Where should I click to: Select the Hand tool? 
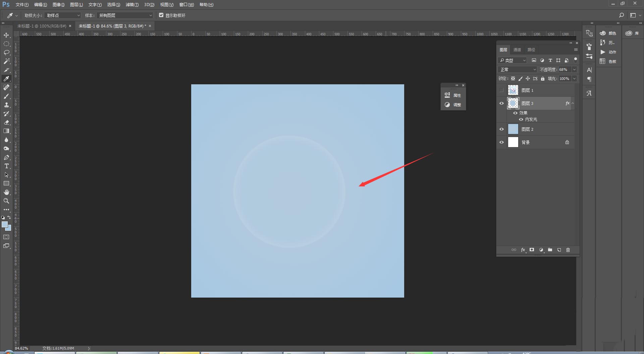[6, 192]
